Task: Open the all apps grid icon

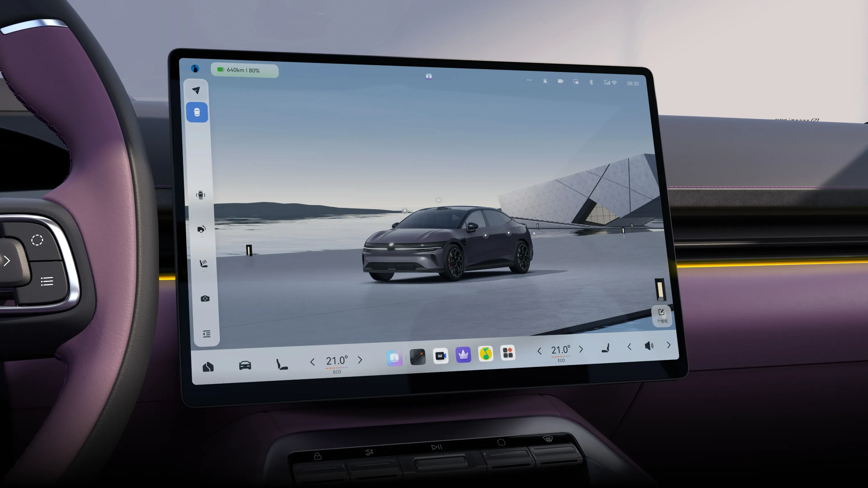Action: [508, 353]
